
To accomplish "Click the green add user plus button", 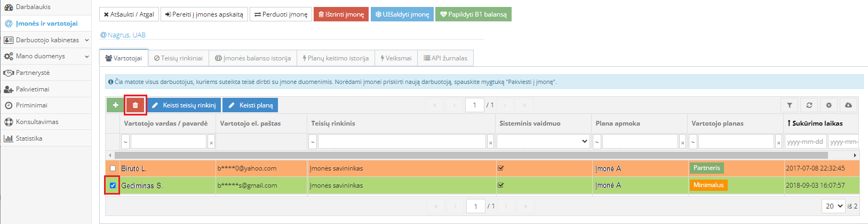I will tap(115, 105).
